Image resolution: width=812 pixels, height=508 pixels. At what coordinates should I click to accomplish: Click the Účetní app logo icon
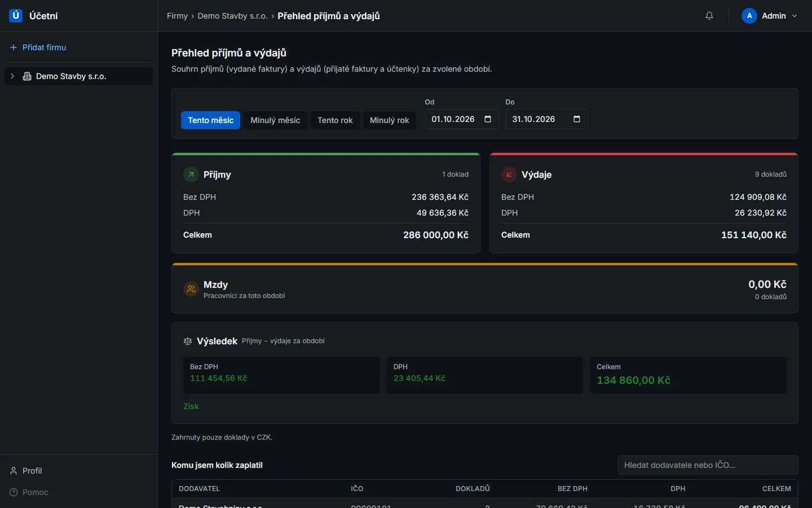point(16,16)
